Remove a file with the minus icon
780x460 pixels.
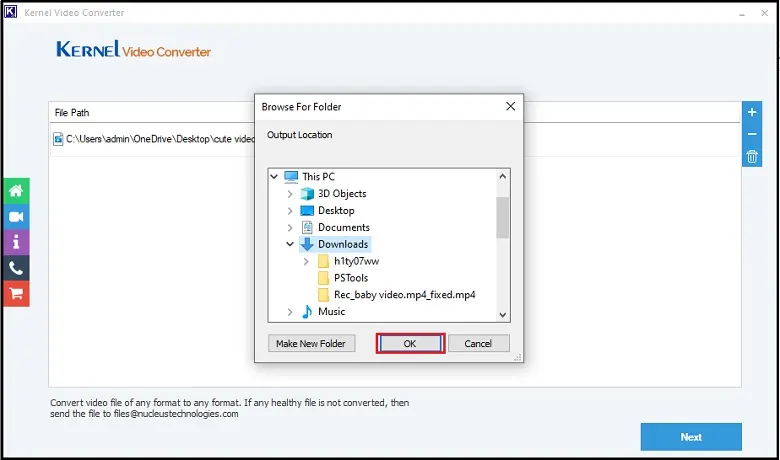click(x=752, y=134)
